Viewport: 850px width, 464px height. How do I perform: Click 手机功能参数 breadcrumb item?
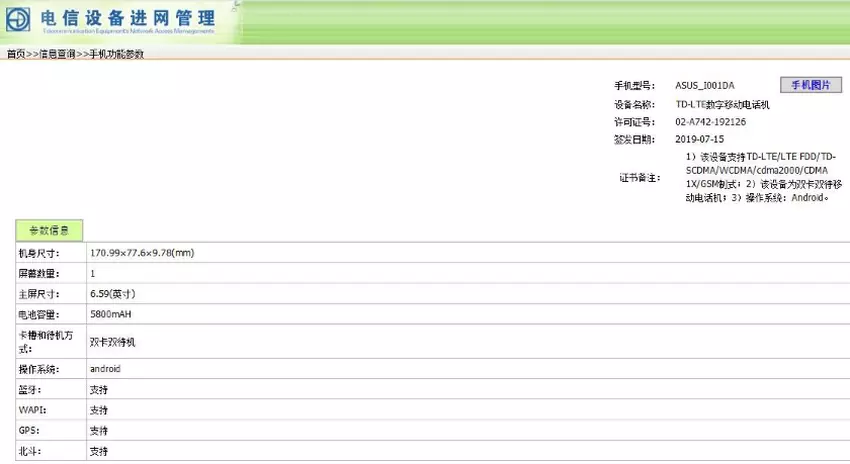pyautogui.click(x=116, y=54)
